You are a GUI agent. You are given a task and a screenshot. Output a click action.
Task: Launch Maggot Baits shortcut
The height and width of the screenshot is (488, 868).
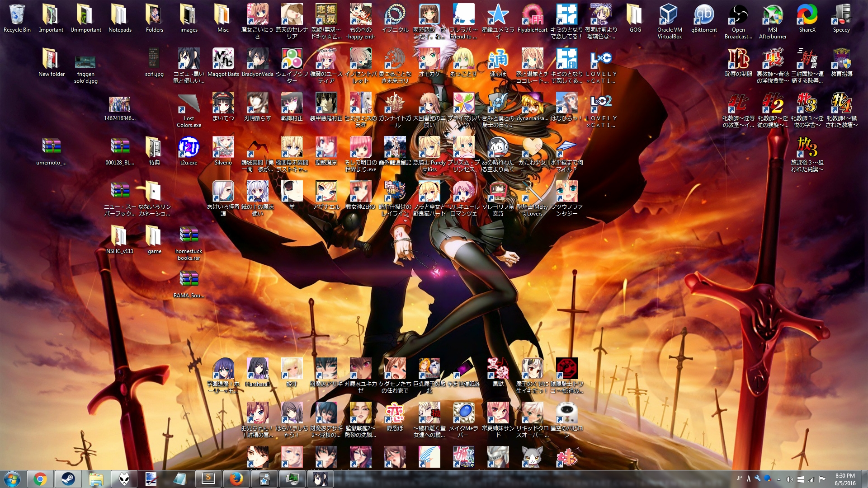point(223,62)
